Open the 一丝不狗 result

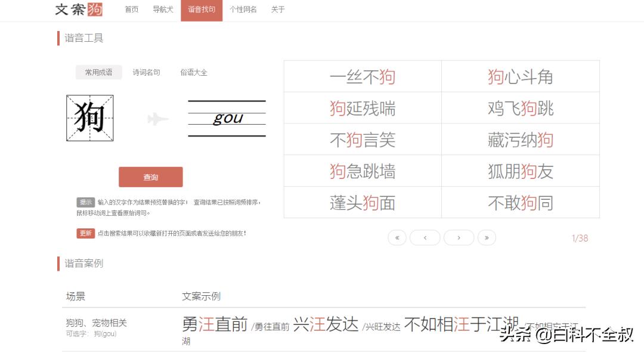[363, 76]
